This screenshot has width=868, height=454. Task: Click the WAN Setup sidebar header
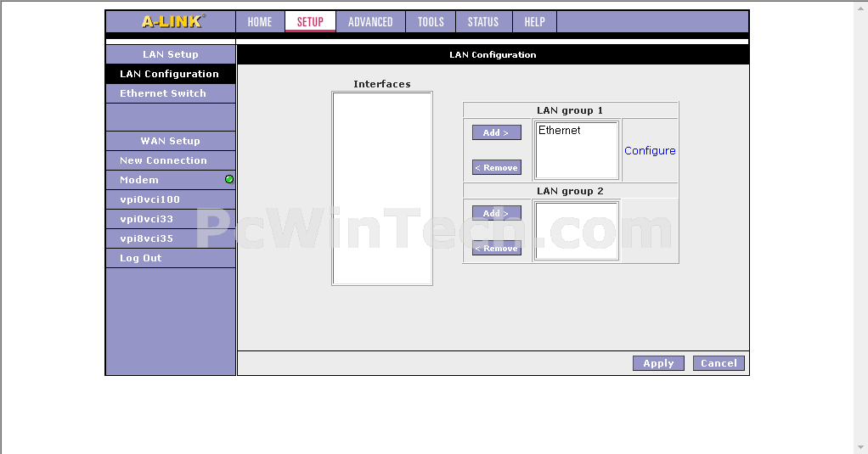click(171, 141)
